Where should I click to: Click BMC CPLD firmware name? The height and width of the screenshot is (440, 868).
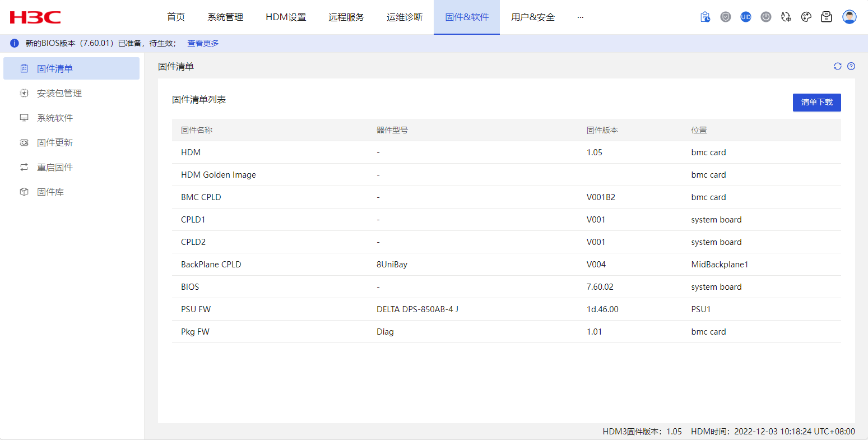coord(201,197)
